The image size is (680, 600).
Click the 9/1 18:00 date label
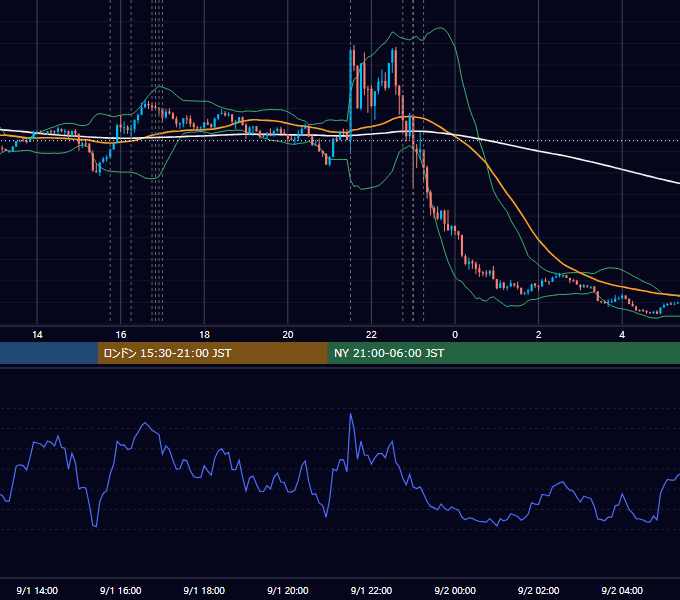pyautogui.click(x=204, y=590)
